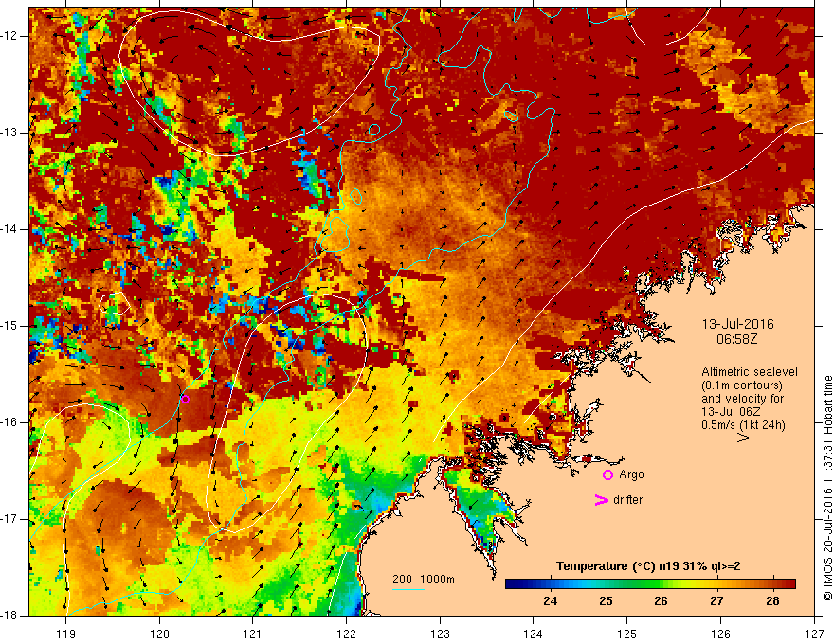Click the latitude label '-18'
Viewport: 834px width, 644px height.
(10, 616)
